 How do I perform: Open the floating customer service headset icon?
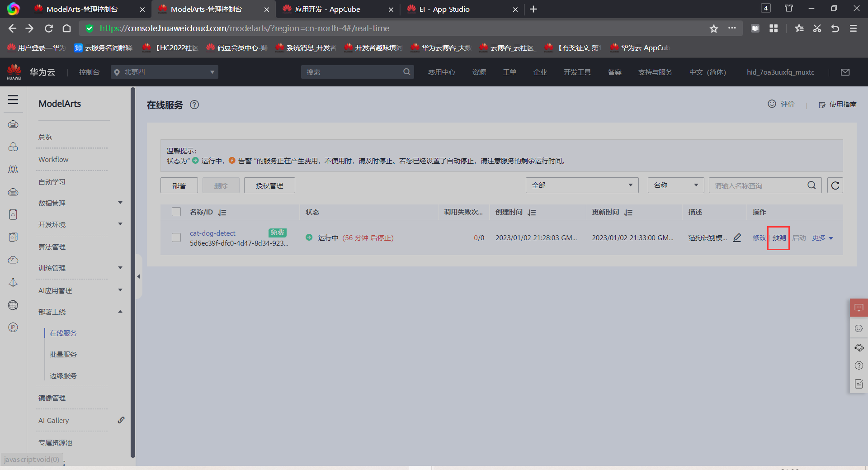(x=859, y=348)
